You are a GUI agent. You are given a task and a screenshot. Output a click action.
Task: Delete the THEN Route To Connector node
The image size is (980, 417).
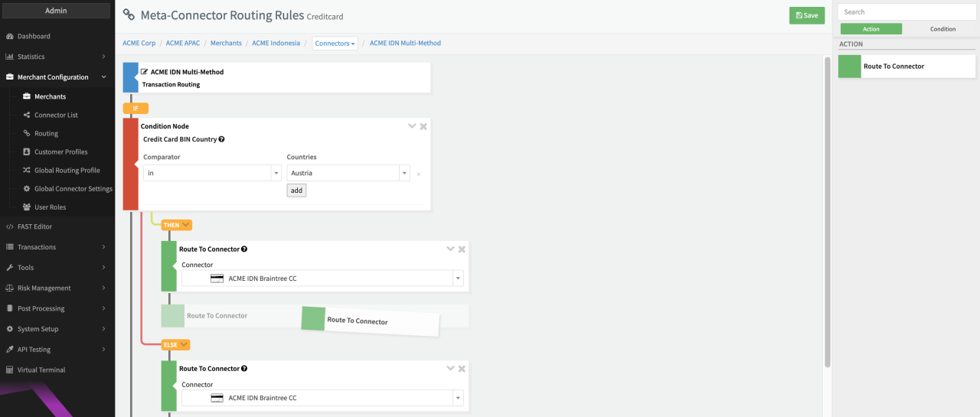tap(462, 249)
